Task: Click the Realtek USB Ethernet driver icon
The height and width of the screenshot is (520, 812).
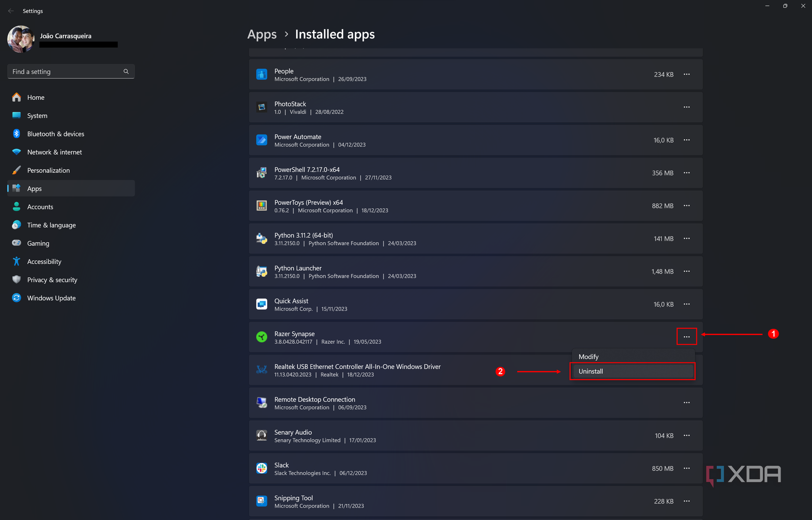Action: 262,370
